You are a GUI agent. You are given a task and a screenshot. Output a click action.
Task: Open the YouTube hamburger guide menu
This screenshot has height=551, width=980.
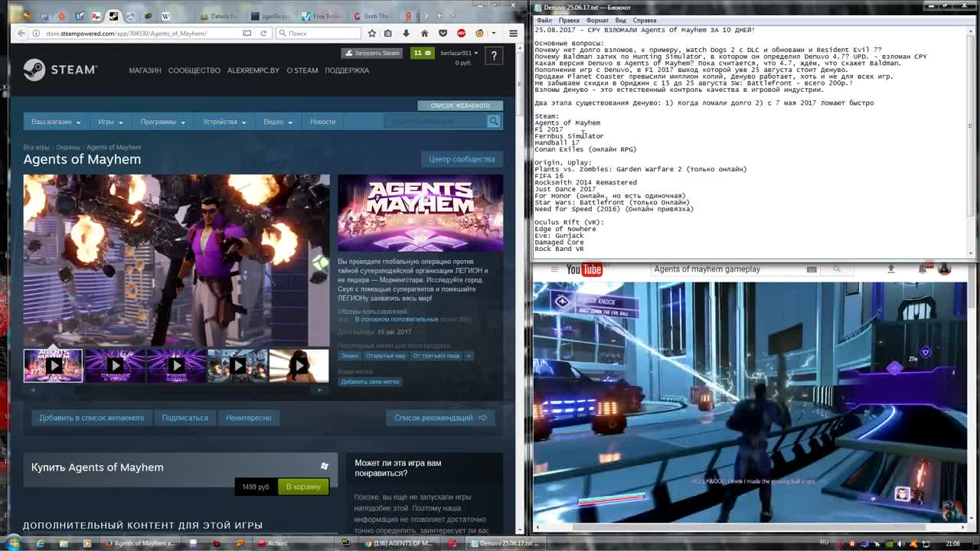tap(553, 269)
